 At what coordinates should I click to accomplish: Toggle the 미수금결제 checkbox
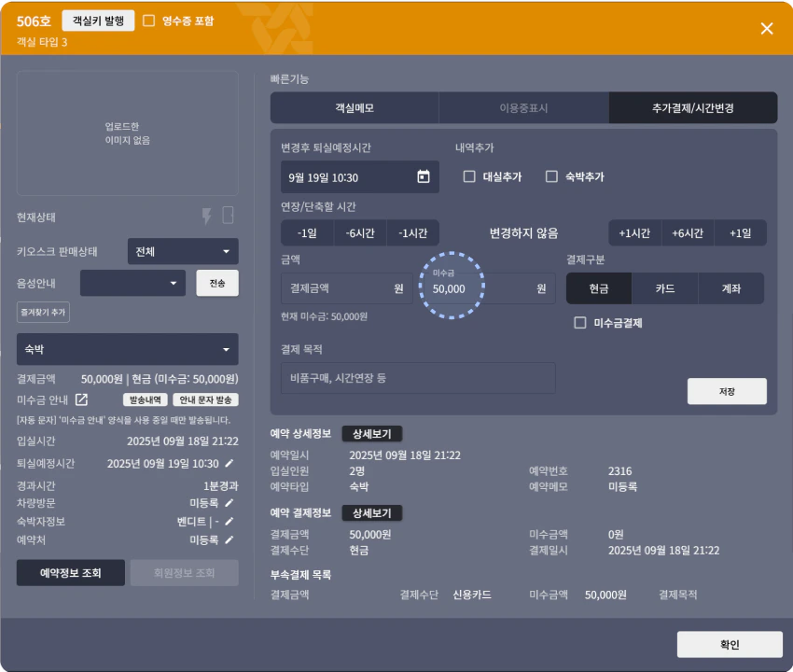(580, 323)
